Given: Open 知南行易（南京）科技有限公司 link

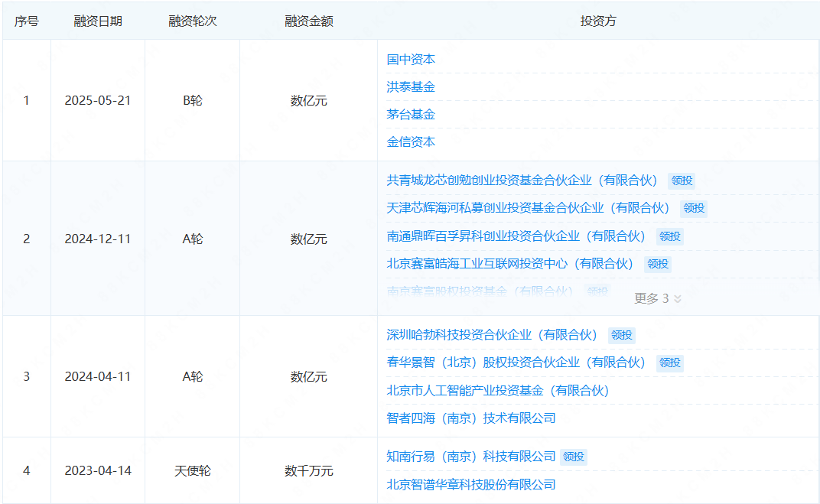Looking at the screenshot, I should pyautogui.click(x=470, y=457).
